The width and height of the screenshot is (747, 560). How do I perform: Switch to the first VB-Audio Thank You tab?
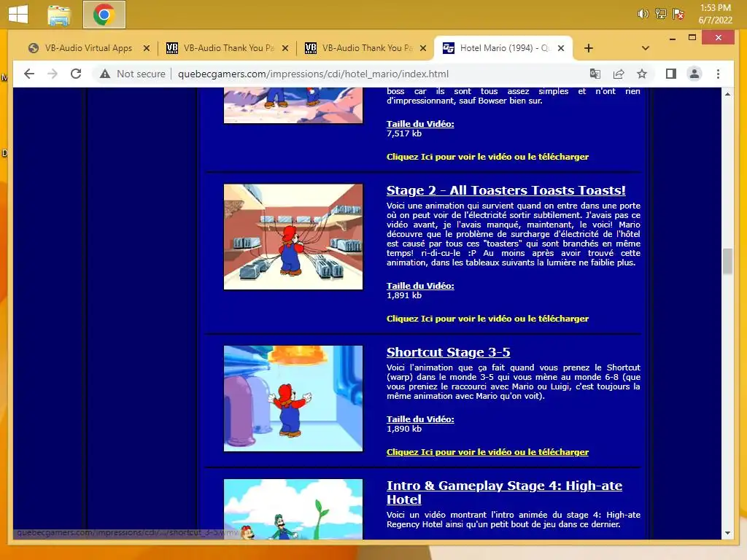[227, 48]
